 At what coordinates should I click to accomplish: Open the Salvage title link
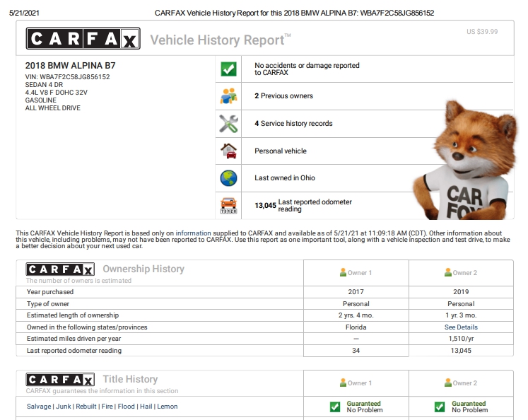click(x=39, y=407)
